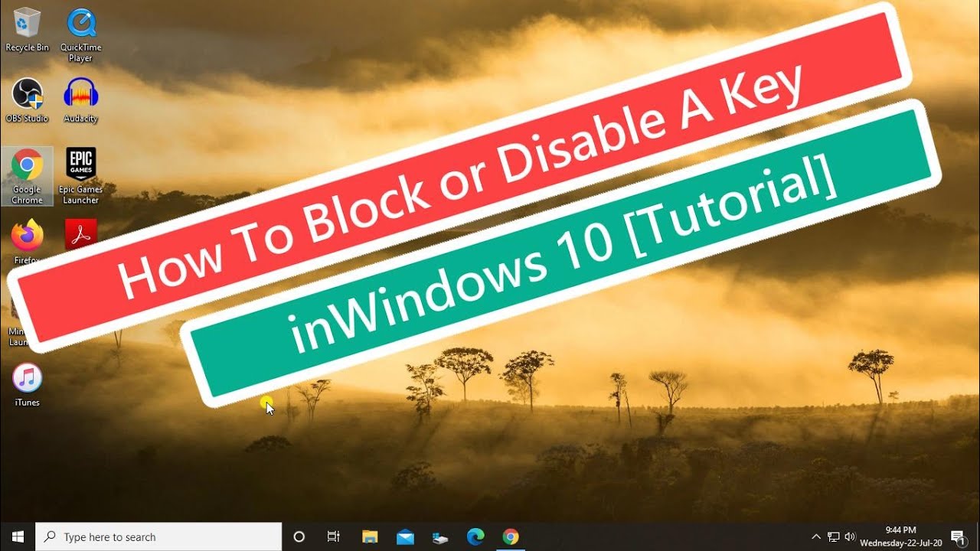Image resolution: width=980 pixels, height=551 pixels.
Task: Launch Microsoft Edge from the taskbar
Action: [475, 537]
